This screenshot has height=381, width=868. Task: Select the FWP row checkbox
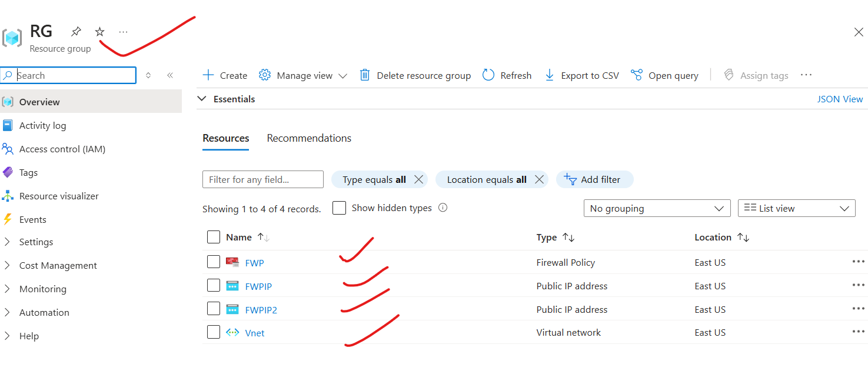coord(214,262)
